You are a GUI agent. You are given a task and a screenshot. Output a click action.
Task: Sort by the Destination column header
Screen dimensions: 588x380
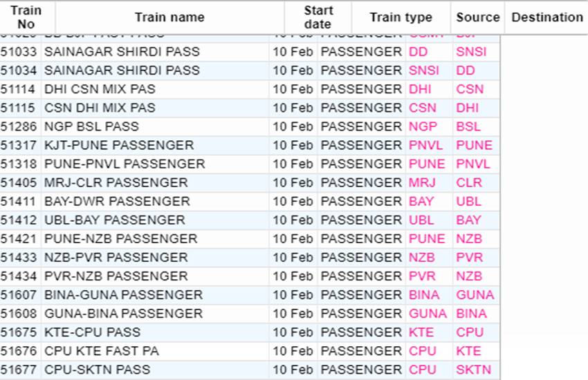pos(547,17)
